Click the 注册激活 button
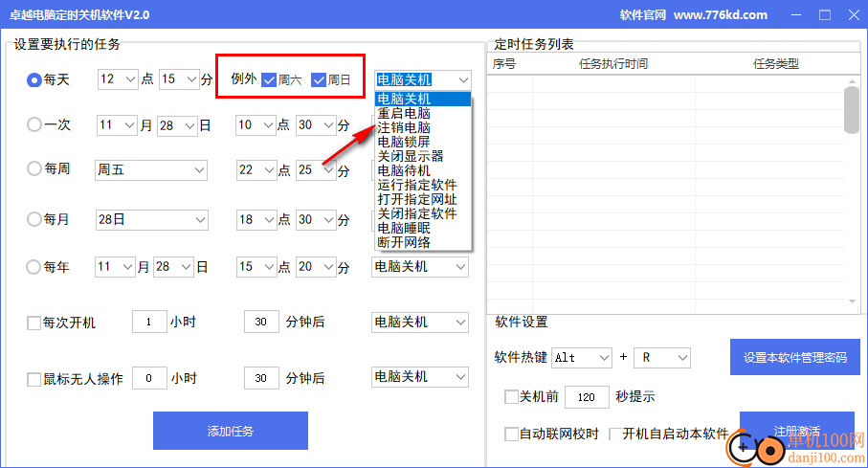Image resolution: width=868 pixels, height=468 pixels. 797,431
